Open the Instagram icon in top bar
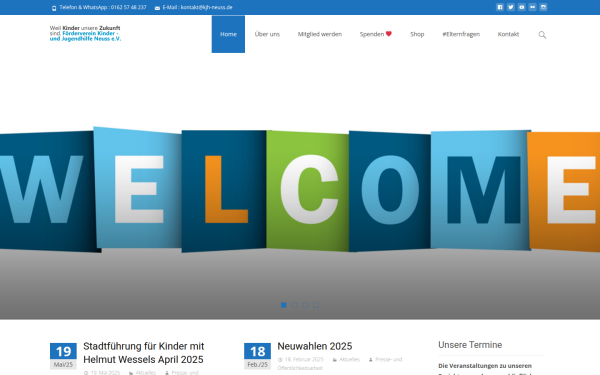 pyautogui.click(x=543, y=7)
